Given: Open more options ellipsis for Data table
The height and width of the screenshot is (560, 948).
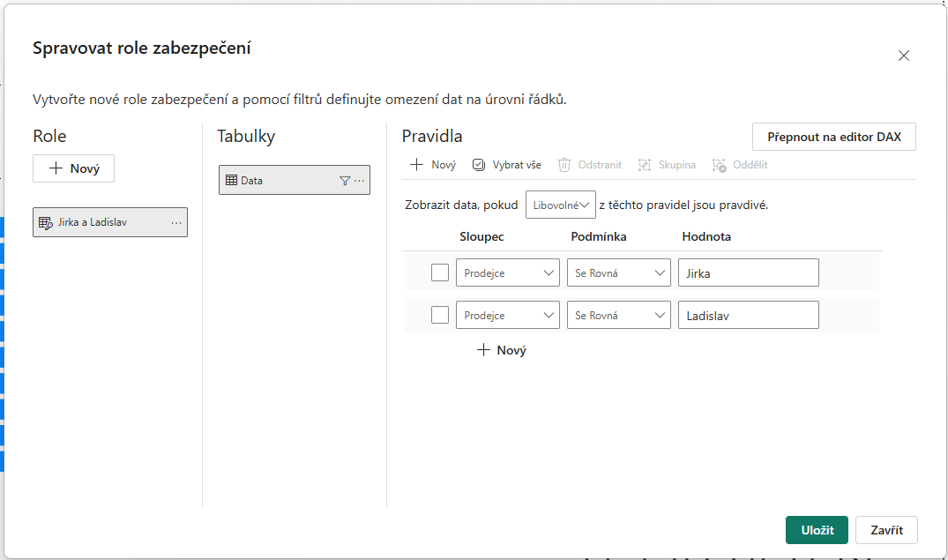Looking at the screenshot, I should (360, 181).
